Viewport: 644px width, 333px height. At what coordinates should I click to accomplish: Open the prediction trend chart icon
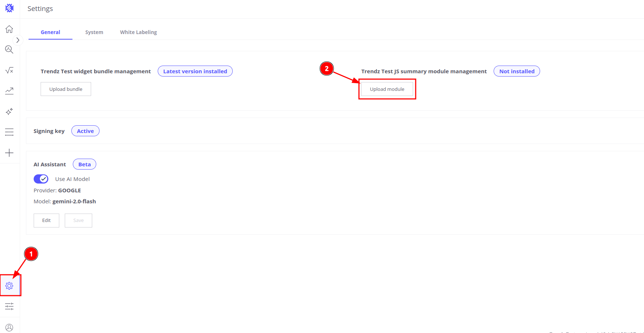[x=10, y=91]
